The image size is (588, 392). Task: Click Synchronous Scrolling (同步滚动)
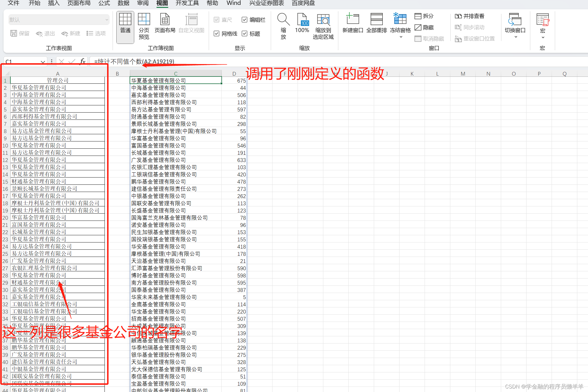(470, 27)
